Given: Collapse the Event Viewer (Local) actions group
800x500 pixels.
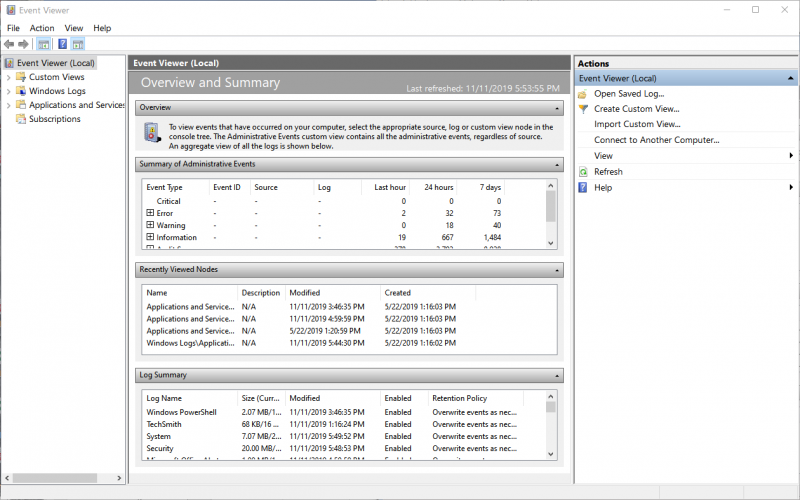Looking at the screenshot, I should (x=790, y=78).
